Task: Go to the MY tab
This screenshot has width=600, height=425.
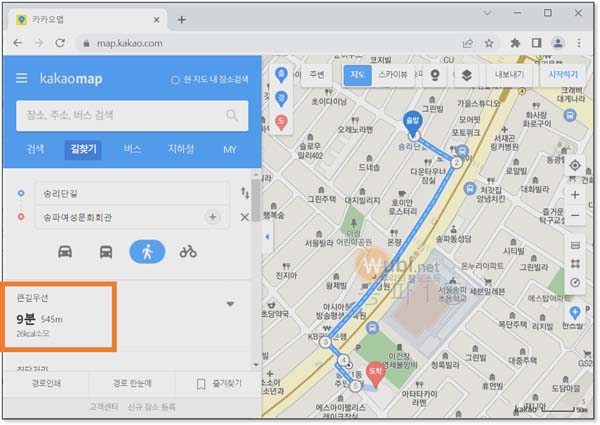Action: pyautogui.click(x=230, y=150)
